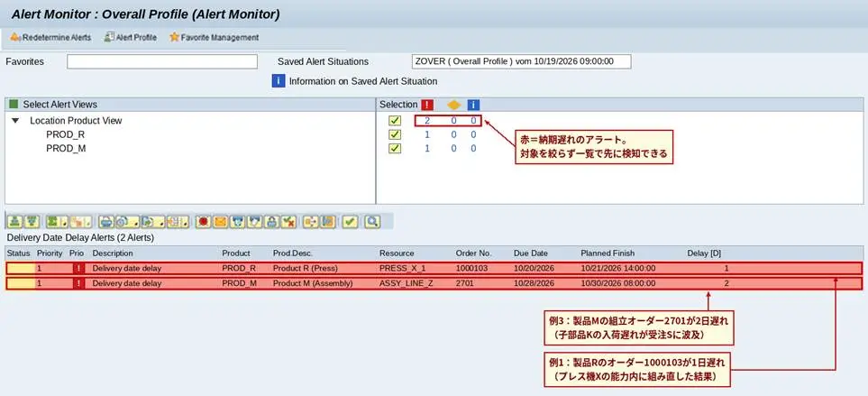This screenshot has height=396, width=868.
Task: Click order number 2701 cell
Action: click(465, 283)
